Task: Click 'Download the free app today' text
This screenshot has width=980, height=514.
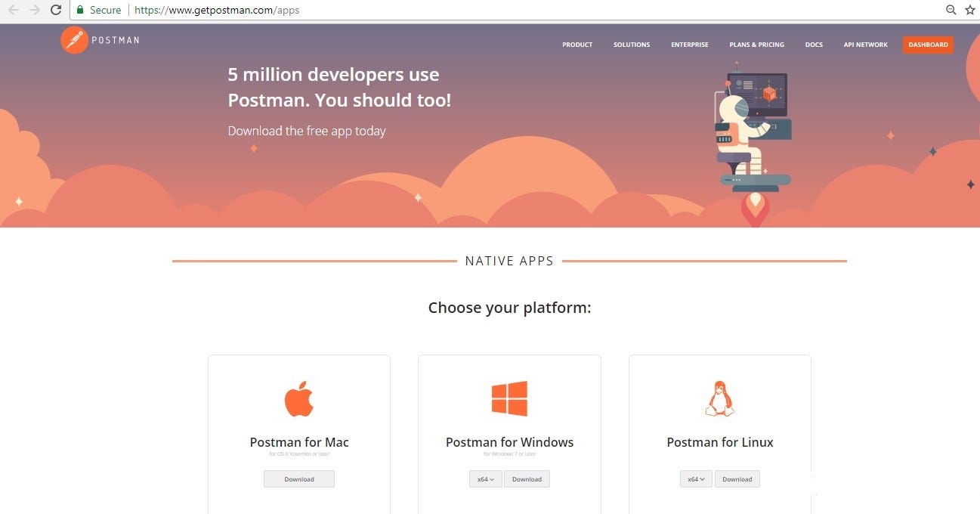Action: point(307,131)
